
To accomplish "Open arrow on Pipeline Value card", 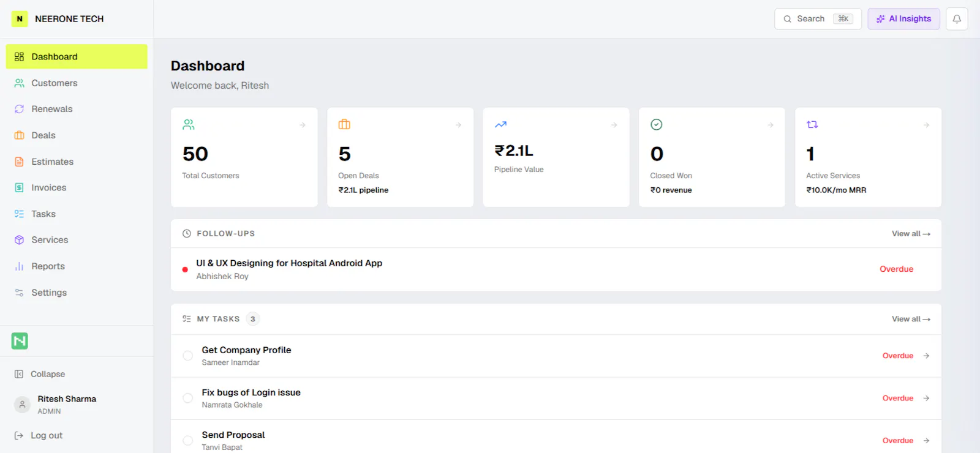I will tap(614, 125).
